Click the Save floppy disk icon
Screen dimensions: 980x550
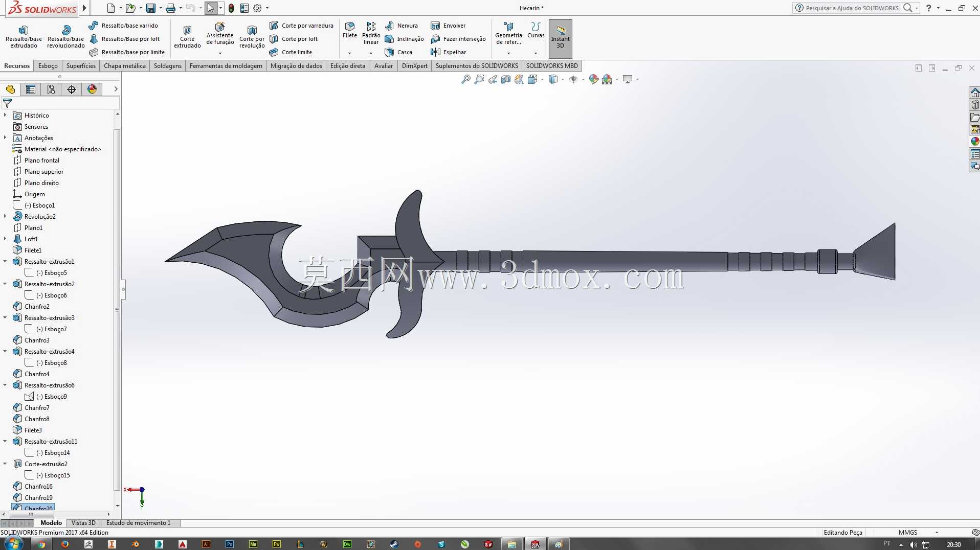[x=150, y=8]
